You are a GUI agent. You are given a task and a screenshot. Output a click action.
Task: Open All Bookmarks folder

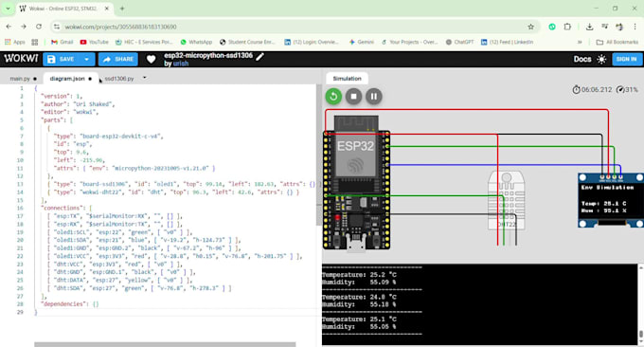point(617,42)
